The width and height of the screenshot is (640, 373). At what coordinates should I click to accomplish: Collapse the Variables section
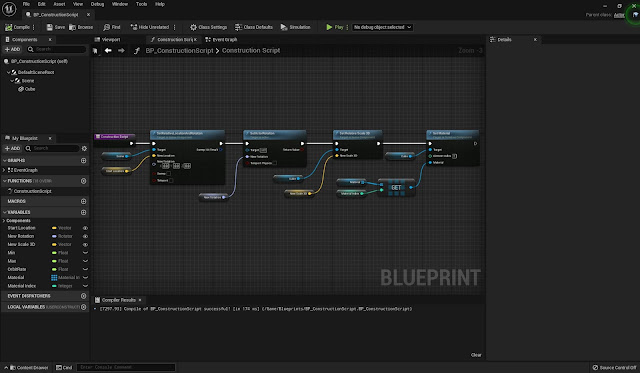[x=4, y=212]
